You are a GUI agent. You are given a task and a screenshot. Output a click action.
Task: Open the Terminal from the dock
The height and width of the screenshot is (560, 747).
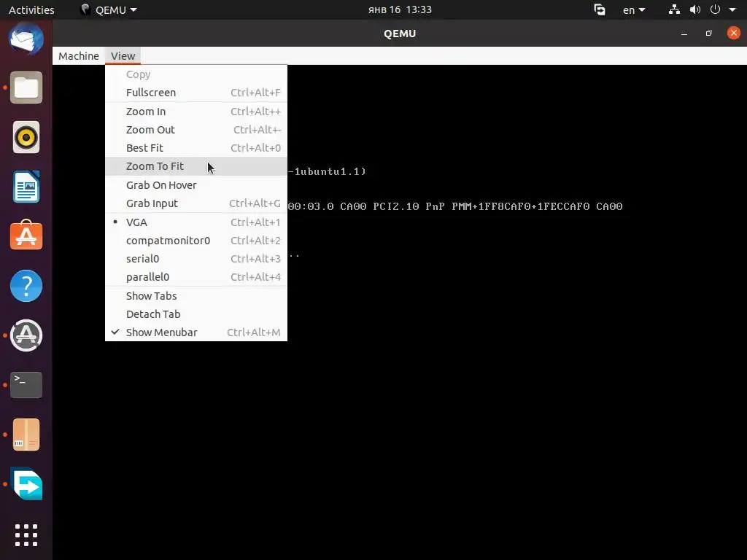coord(26,385)
